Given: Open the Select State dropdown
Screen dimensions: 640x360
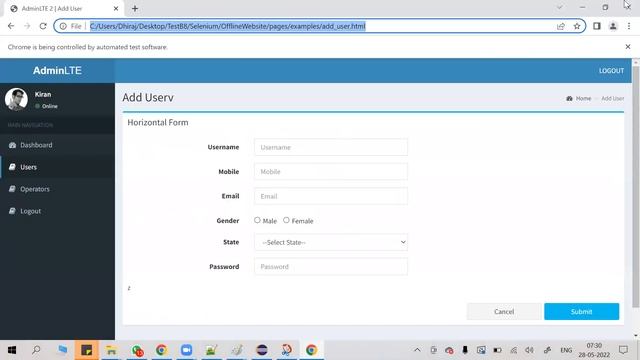Looking at the screenshot, I should click(331, 242).
